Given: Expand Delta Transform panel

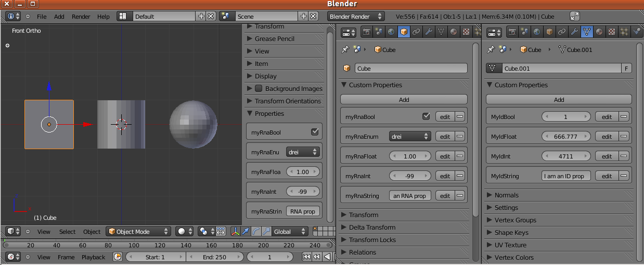Looking at the screenshot, I should click(404, 227).
